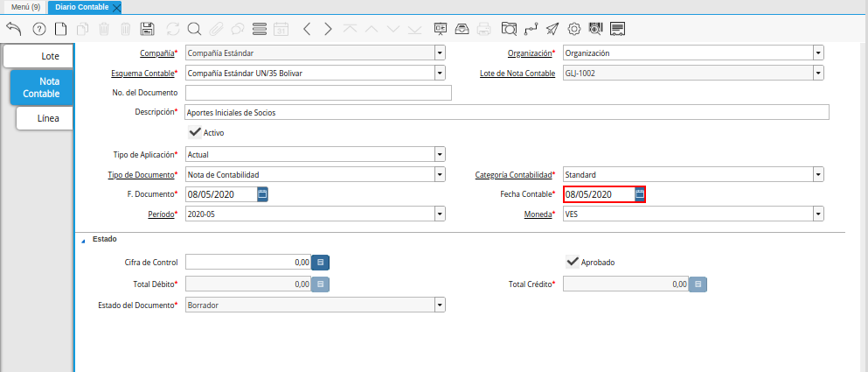Click the Organización label link
Screen dimensions: 868x372
pyautogui.click(x=530, y=53)
